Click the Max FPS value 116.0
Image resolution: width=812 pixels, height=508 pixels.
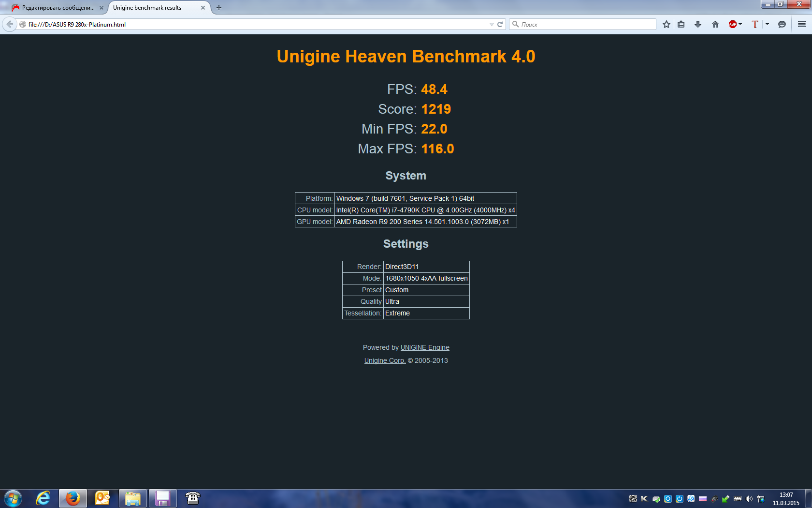tap(437, 149)
